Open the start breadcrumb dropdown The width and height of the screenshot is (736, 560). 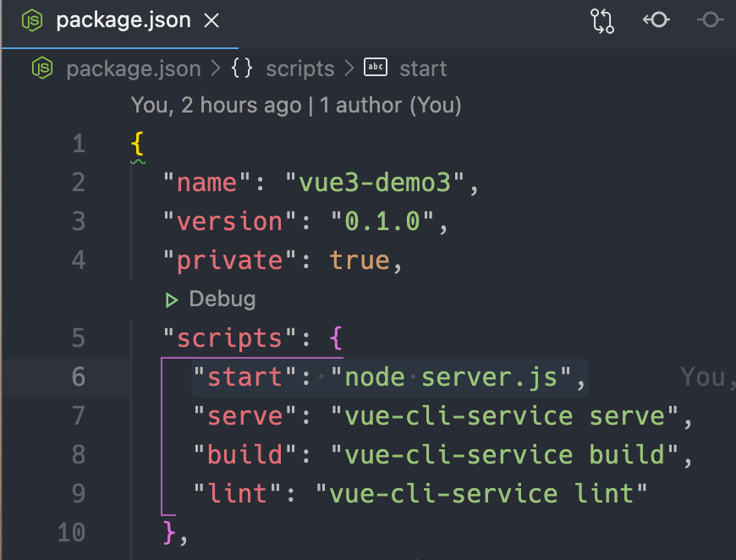[x=423, y=69]
